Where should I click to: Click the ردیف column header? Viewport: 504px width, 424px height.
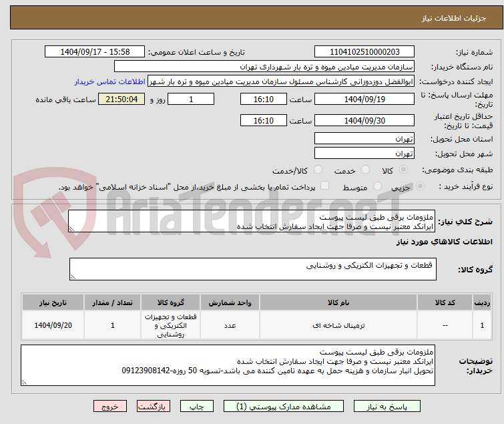click(482, 302)
